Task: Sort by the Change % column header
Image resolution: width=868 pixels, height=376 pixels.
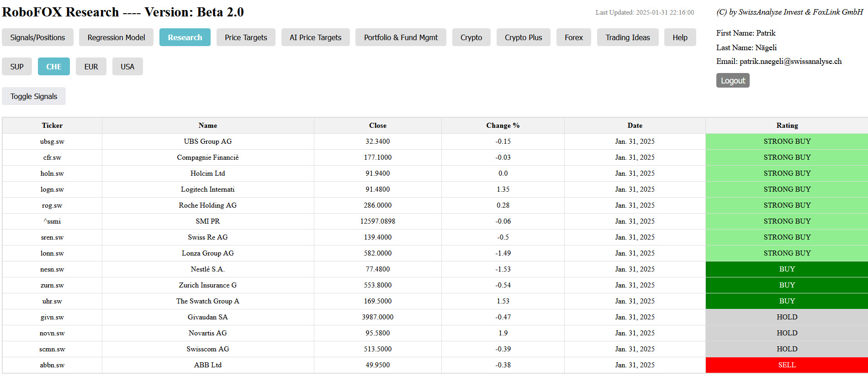Action: coord(503,125)
